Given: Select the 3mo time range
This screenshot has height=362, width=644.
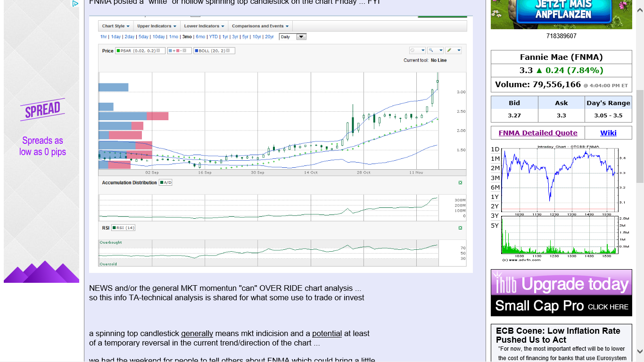Looking at the screenshot, I should 187,37.
